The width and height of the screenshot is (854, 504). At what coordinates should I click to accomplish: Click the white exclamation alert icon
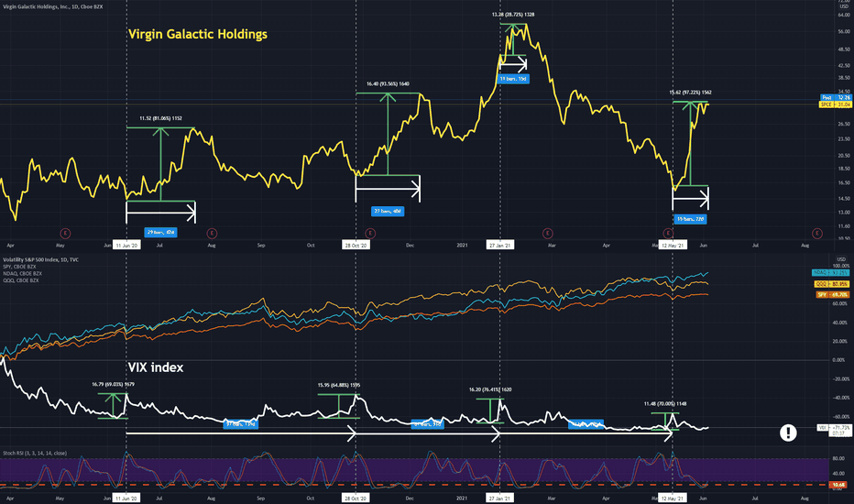pos(788,433)
